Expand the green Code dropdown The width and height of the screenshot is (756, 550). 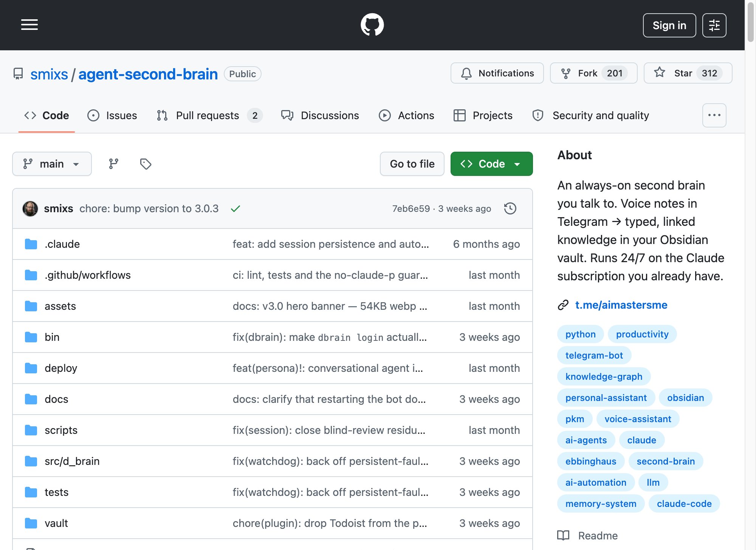491,164
